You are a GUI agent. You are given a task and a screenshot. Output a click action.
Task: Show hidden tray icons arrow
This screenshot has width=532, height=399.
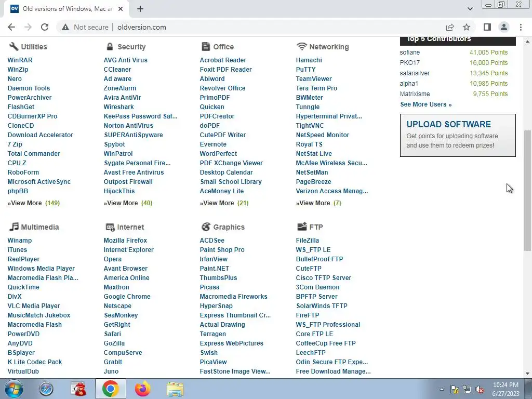tap(442, 389)
